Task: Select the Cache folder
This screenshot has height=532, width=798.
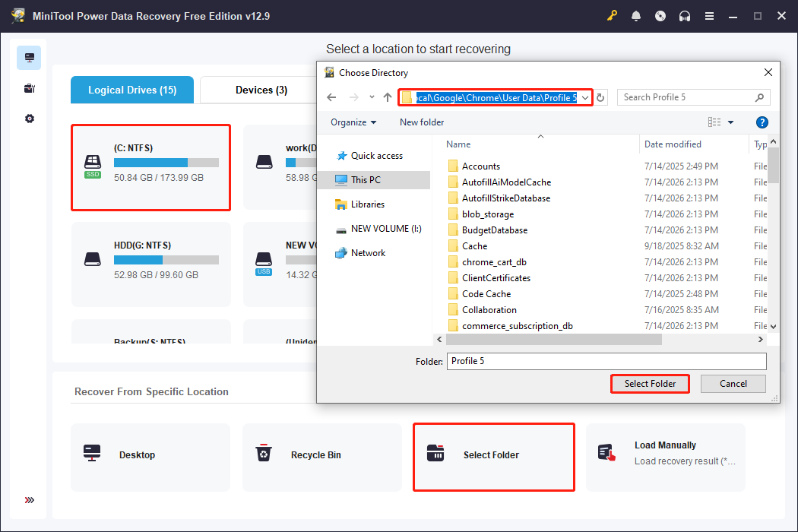Action: (473, 246)
